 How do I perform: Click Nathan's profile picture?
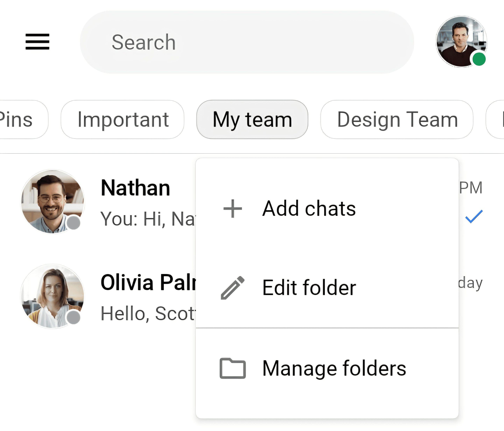click(x=52, y=202)
